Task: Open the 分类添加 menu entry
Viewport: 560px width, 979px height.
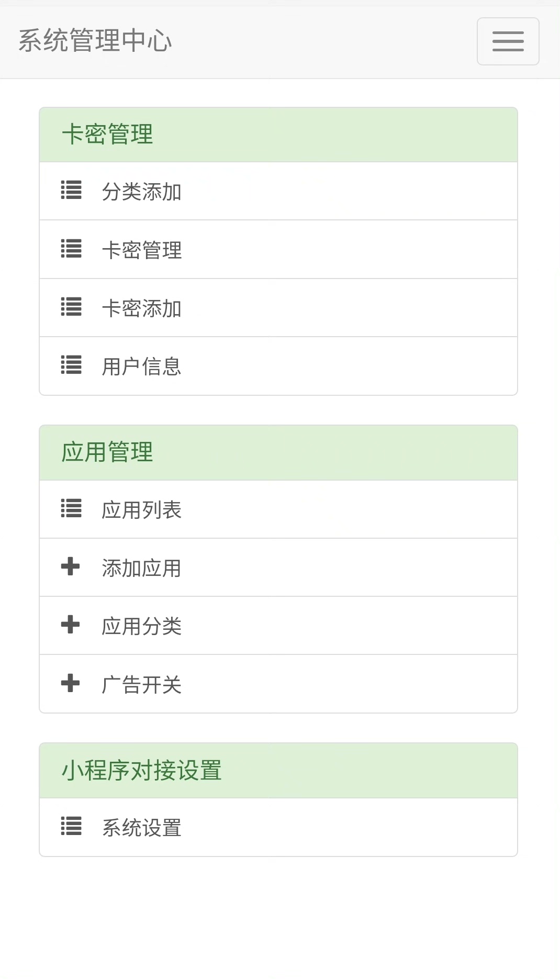Action: (x=142, y=192)
